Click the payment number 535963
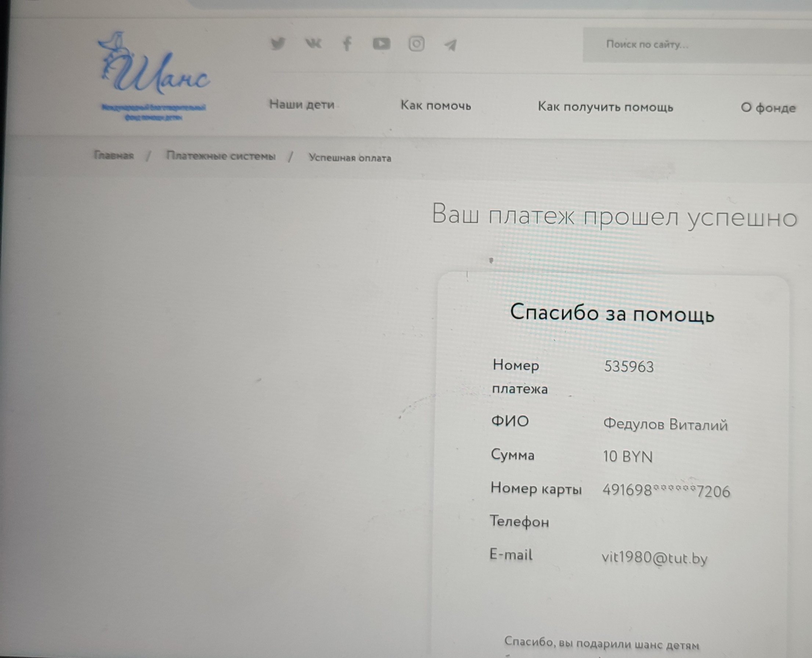The width and height of the screenshot is (812, 658). (628, 367)
